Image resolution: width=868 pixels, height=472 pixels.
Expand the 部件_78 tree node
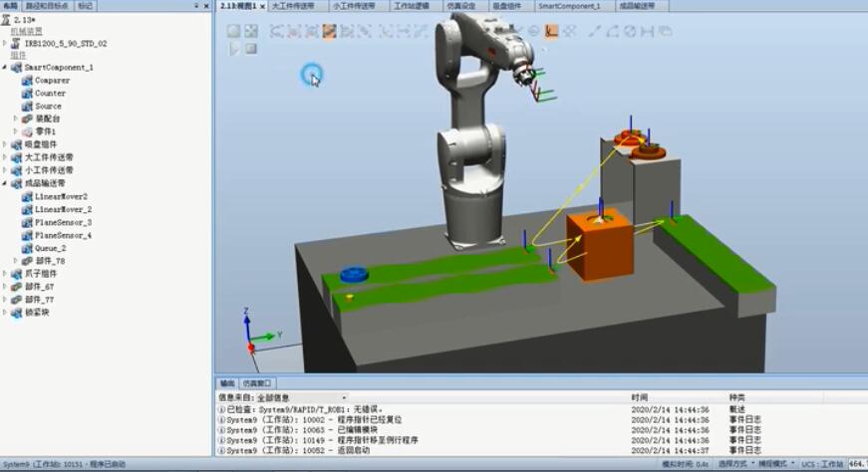(x=15, y=261)
